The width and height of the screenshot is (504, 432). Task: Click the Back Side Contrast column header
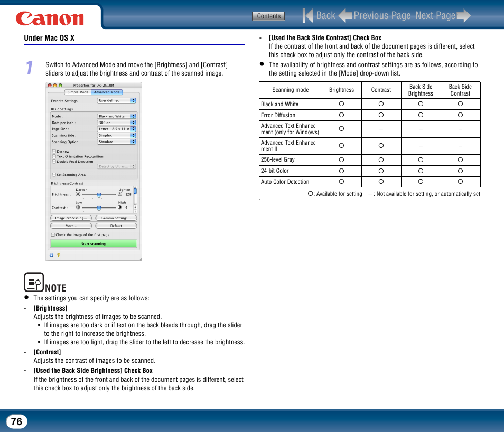point(460,90)
